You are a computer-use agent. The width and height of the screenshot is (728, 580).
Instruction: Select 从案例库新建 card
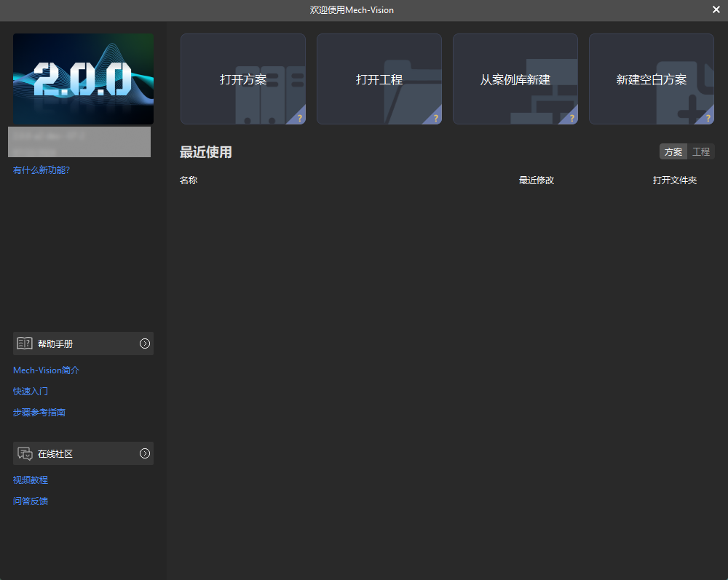click(515, 79)
